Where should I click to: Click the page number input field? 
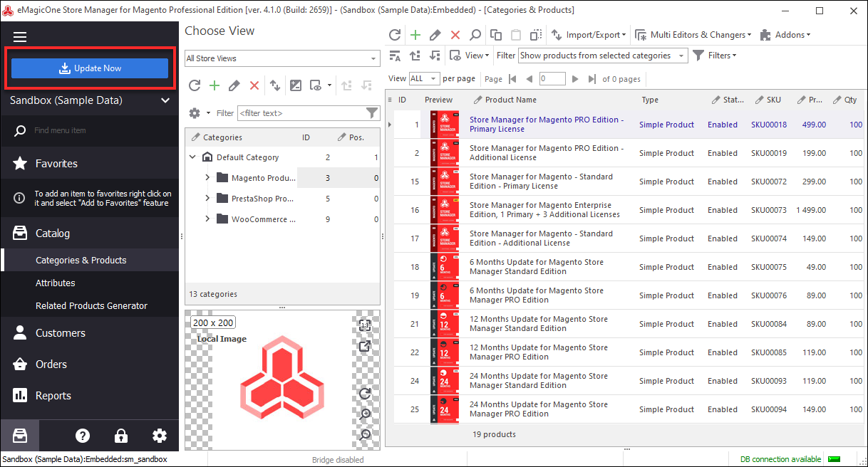pyautogui.click(x=553, y=79)
